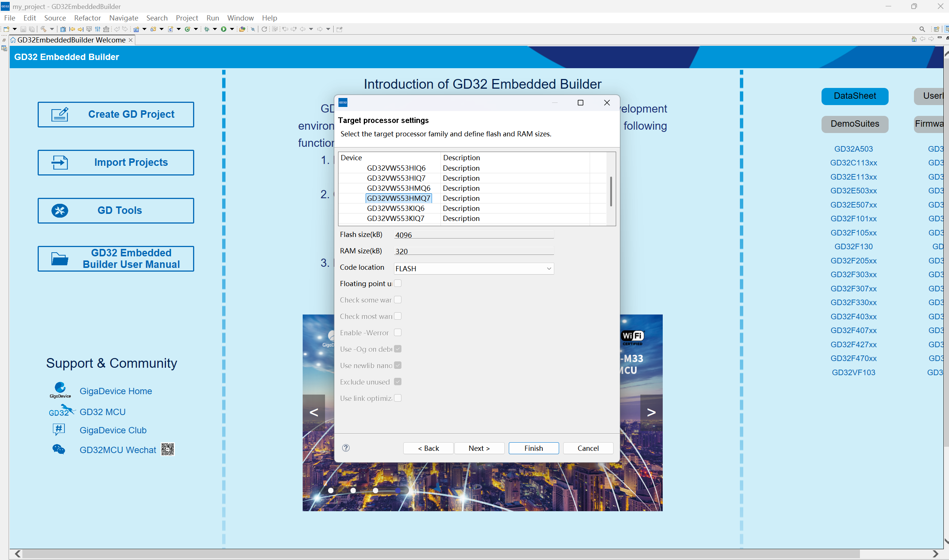Click the Refresh circular arrow toolbar icon

264,29
